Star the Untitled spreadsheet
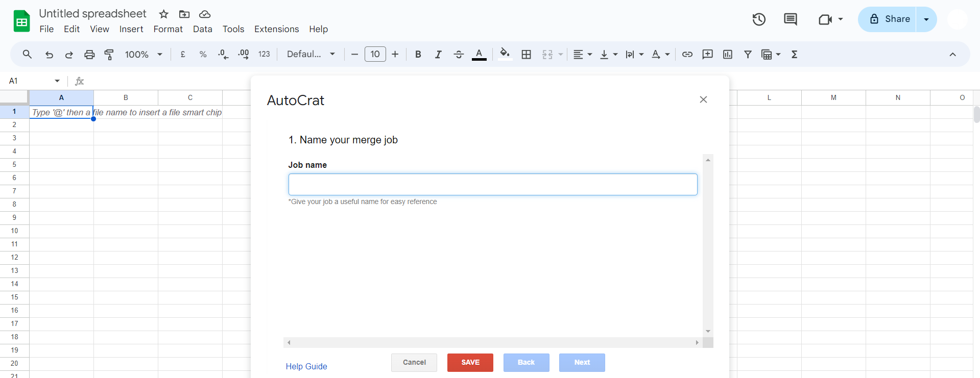The height and width of the screenshot is (378, 980). click(164, 14)
